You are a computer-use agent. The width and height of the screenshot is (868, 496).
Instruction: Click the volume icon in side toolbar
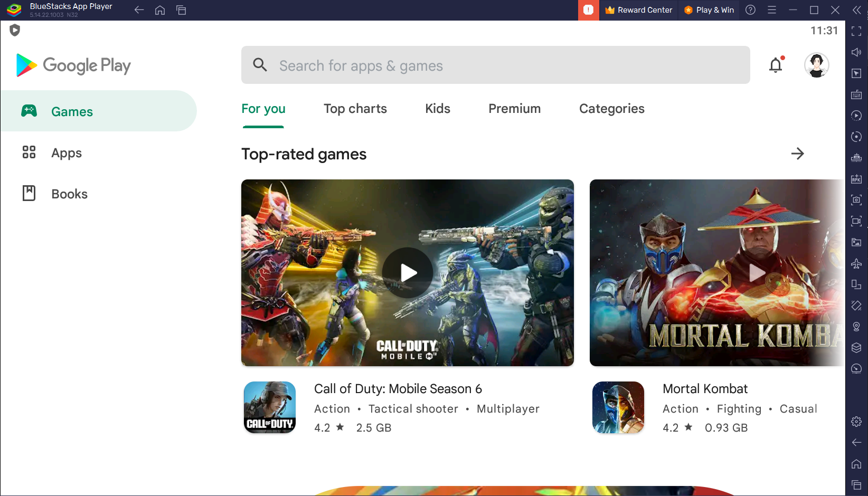pyautogui.click(x=856, y=52)
